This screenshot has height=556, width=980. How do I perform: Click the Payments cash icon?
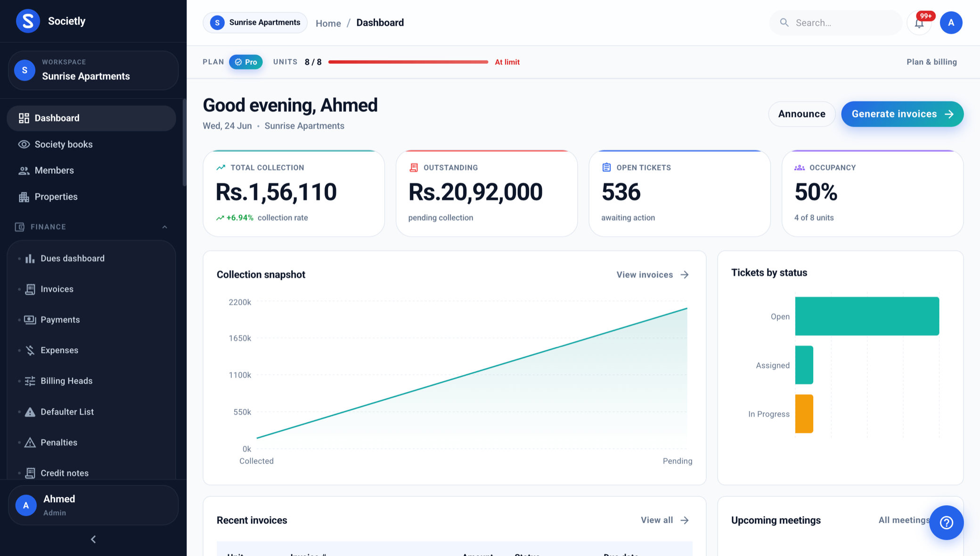tap(30, 320)
